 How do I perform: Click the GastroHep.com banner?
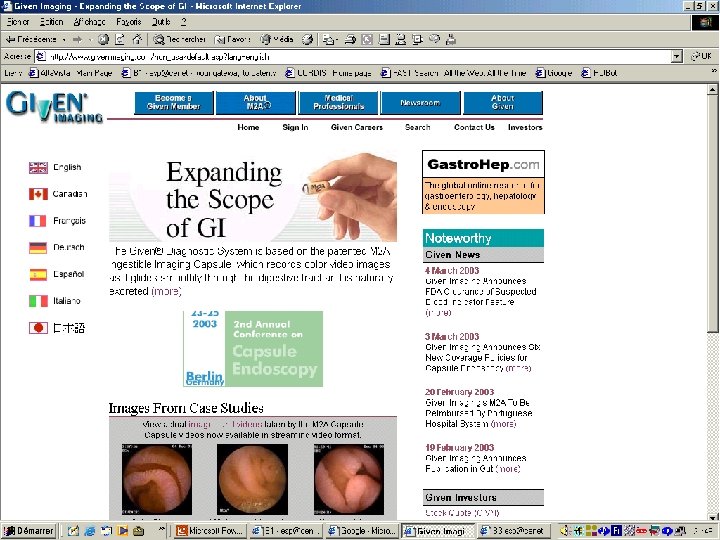pyautogui.click(x=483, y=182)
